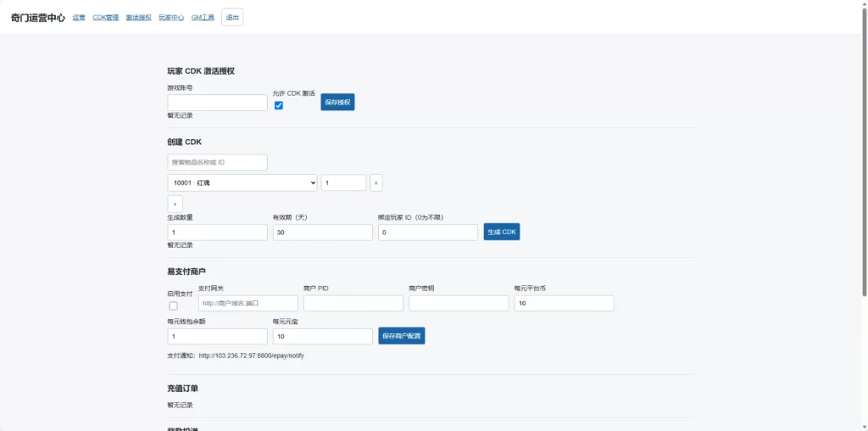Click the 暂无记录 text under 充值订单
Screen dimensions: 868x431
180,405
